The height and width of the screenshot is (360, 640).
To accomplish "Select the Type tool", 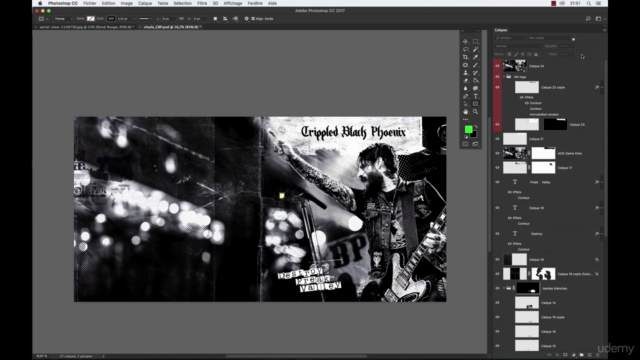I will (476, 96).
